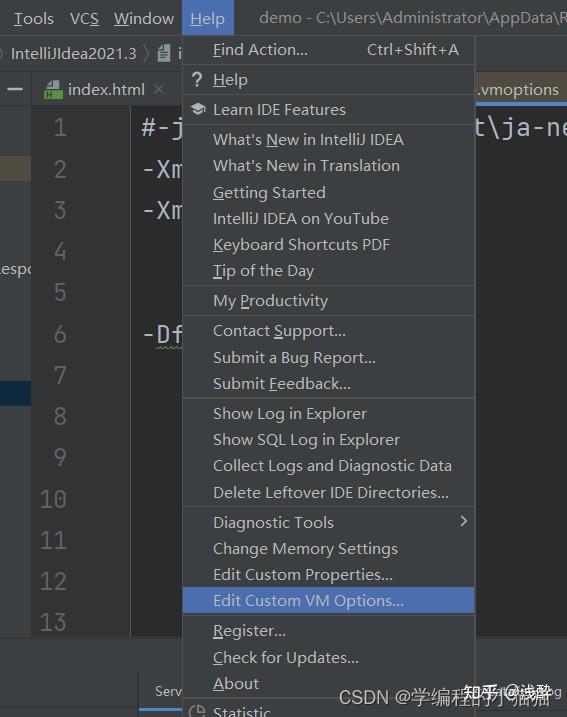Open Learn IDE Features
The width and height of the screenshot is (567, 717).
point(328,110)
